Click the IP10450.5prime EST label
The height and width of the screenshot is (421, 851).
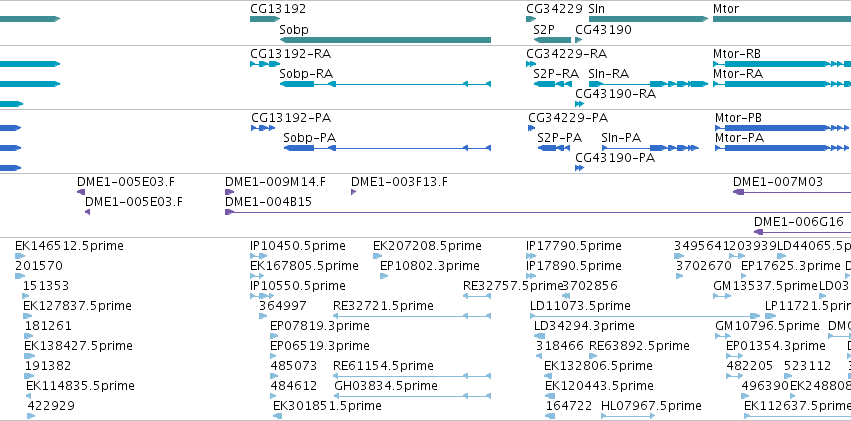[297, 246]
